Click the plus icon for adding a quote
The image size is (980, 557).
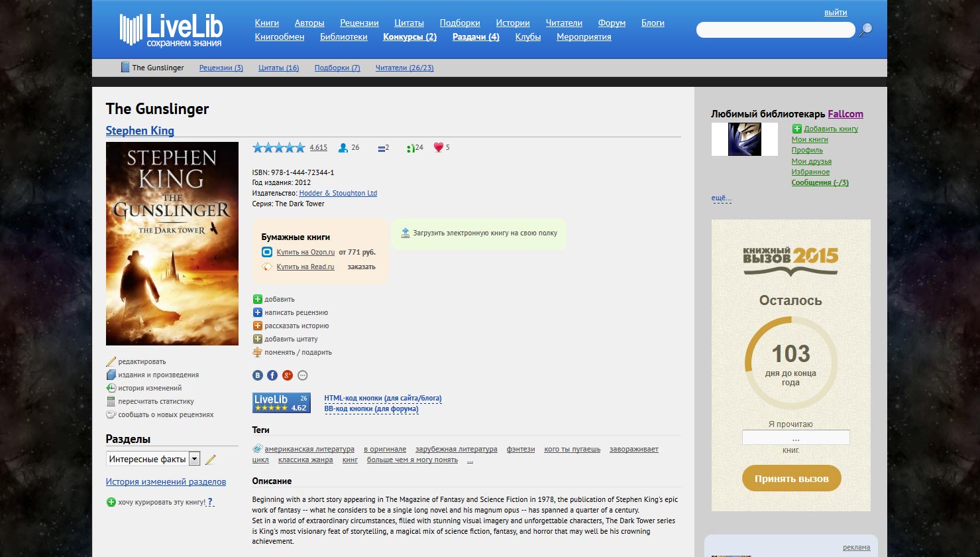[x=258, y=339]
